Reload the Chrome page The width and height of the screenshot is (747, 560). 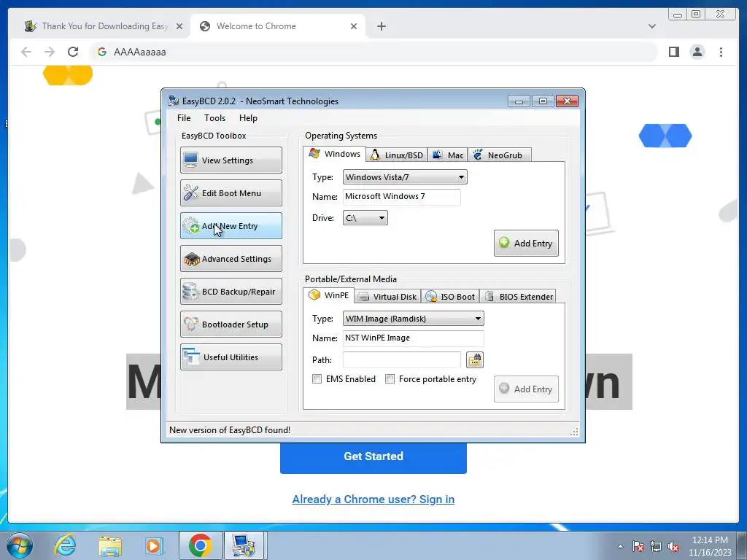pos(73,52)
